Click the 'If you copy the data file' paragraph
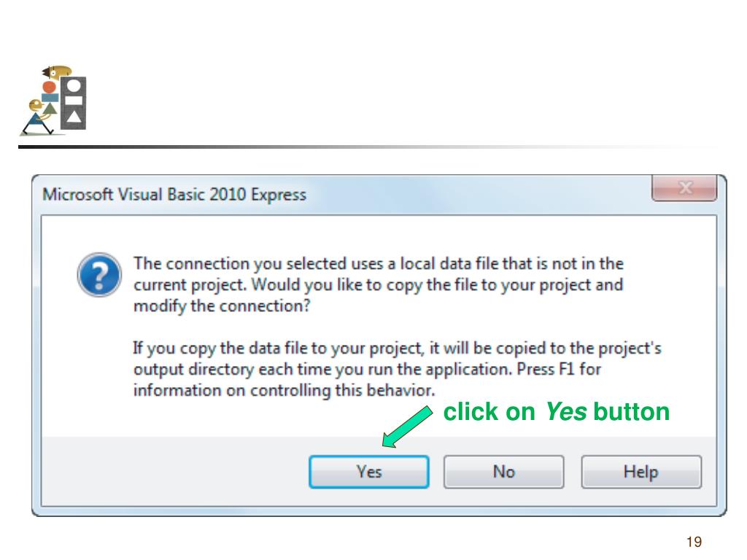The image size is (747, 560). (398, 369)
